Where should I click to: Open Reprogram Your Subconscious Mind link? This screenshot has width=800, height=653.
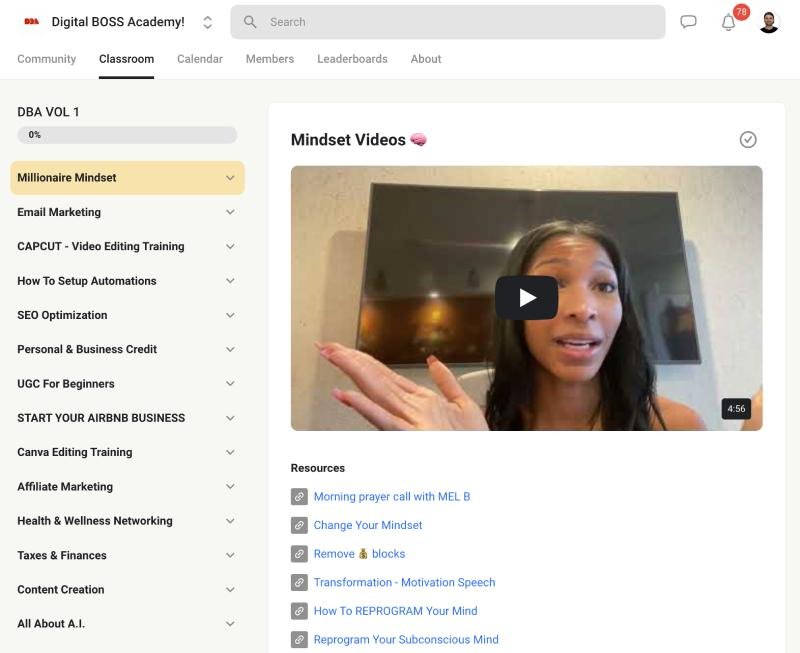pos(406,639)
